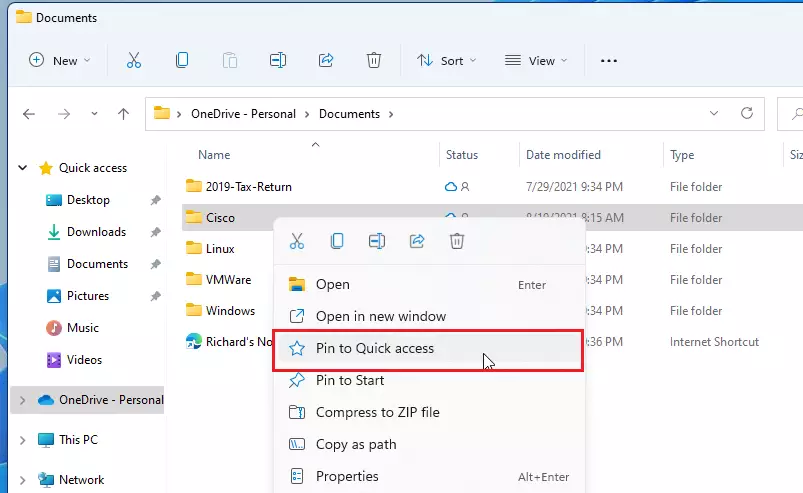Go back with the Back arrow
Viewport: 803px width, 493px height.
[x=29, y=114]
